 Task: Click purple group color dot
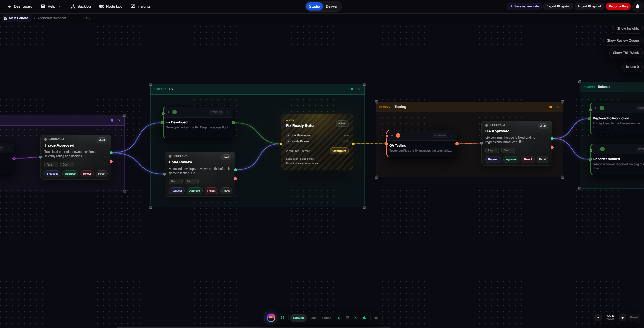112,120
